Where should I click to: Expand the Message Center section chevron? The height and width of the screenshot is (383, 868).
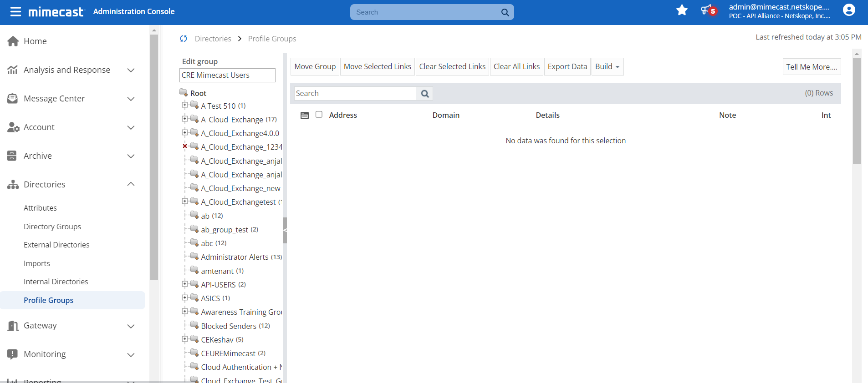pos(131,99)
